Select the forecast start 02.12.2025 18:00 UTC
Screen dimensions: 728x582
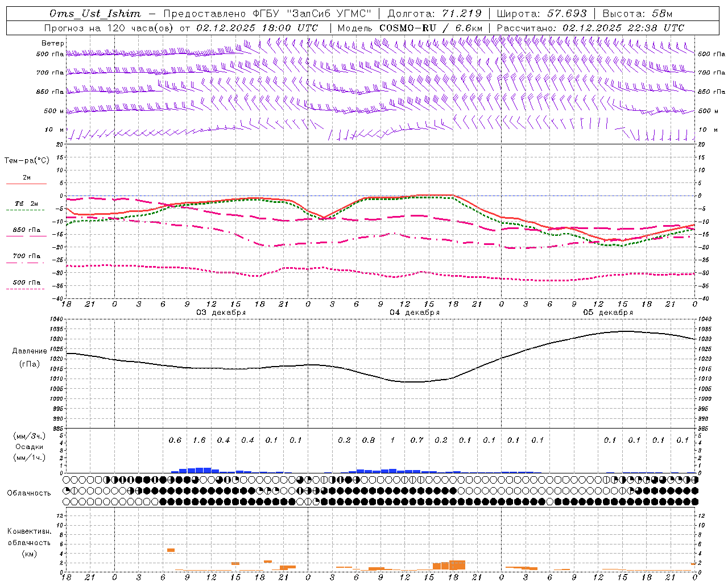[x=257, y=28]
